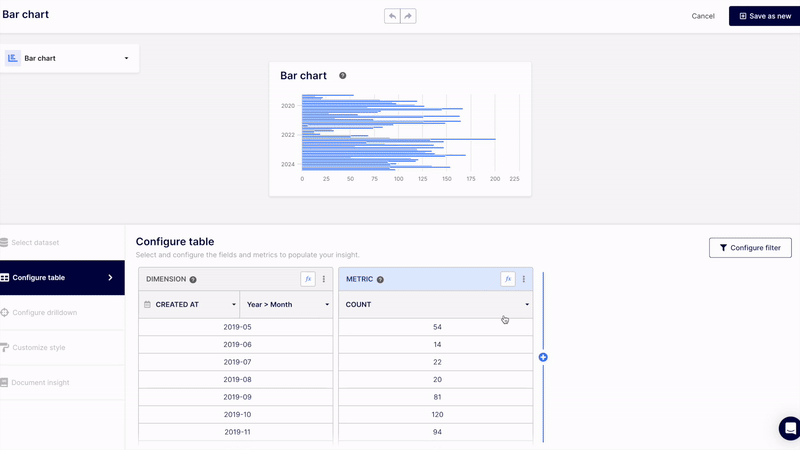Click the undo arrow button
Viewport: 800px width, 450px height.
click(392, 16)
